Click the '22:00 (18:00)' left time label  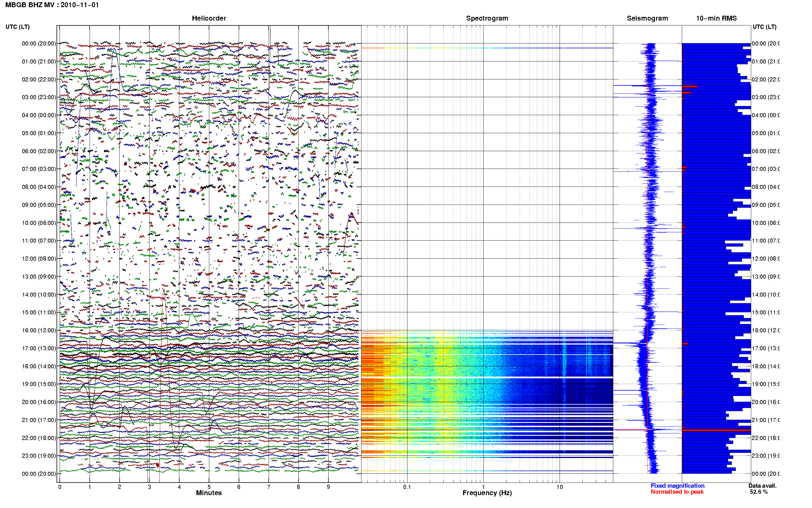39,438
